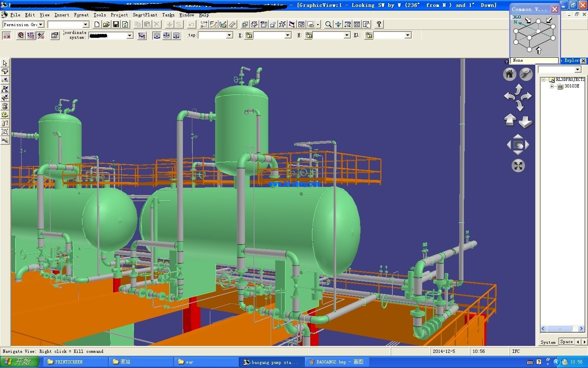Image resolution: width=588 pixels, height=368 pixels.
Task: Open the File menu
Action: [x=15, y=15]
